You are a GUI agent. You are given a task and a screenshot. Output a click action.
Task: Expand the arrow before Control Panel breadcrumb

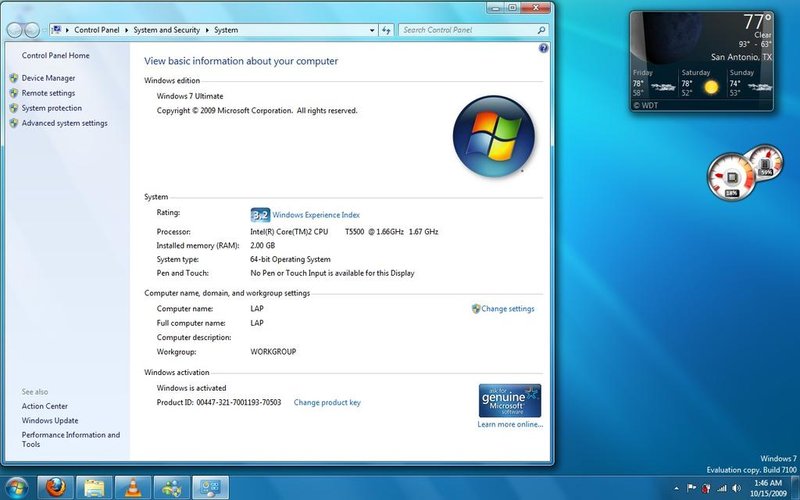tap(67, 30)
